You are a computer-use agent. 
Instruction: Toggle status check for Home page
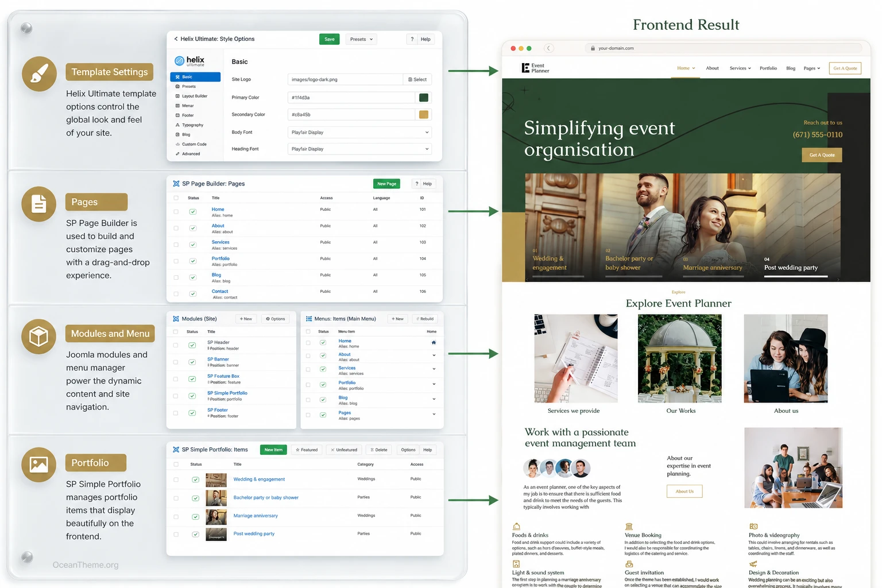(x=193, y=212)
